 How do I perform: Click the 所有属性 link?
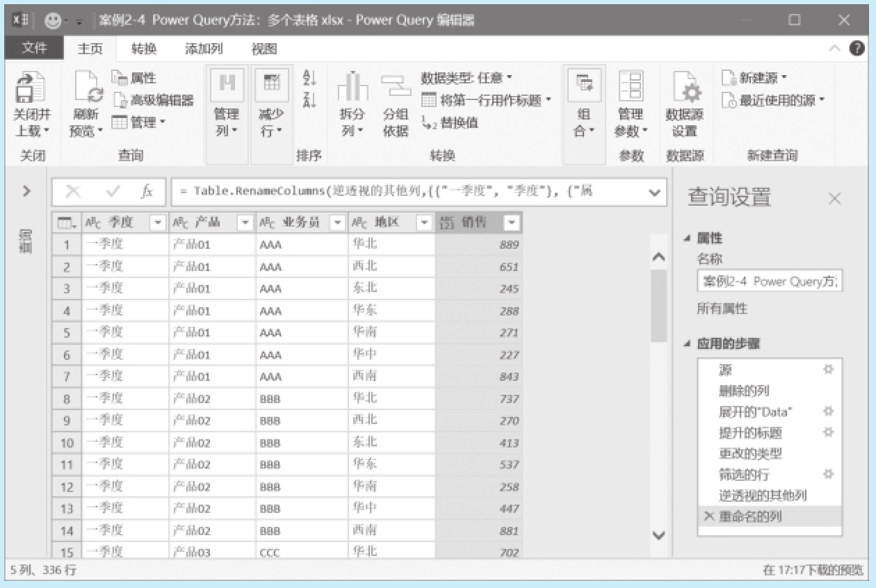point(722,309)
